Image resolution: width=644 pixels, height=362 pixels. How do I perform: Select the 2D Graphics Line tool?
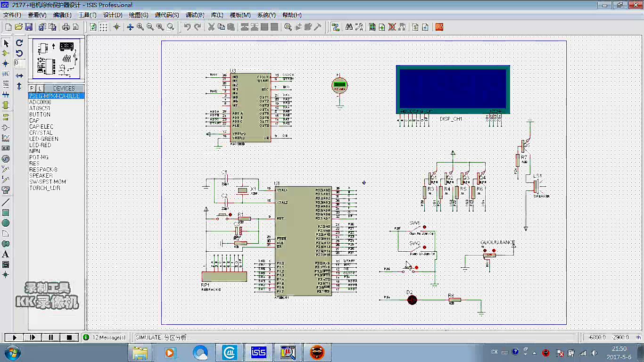tap(6, 202)
